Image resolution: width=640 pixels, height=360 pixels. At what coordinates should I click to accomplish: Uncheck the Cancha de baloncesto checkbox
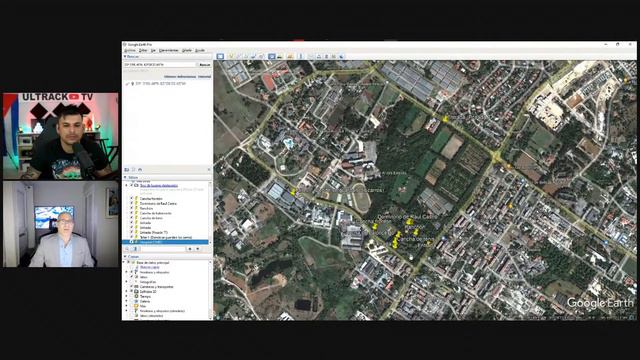(x=132, y=213)
